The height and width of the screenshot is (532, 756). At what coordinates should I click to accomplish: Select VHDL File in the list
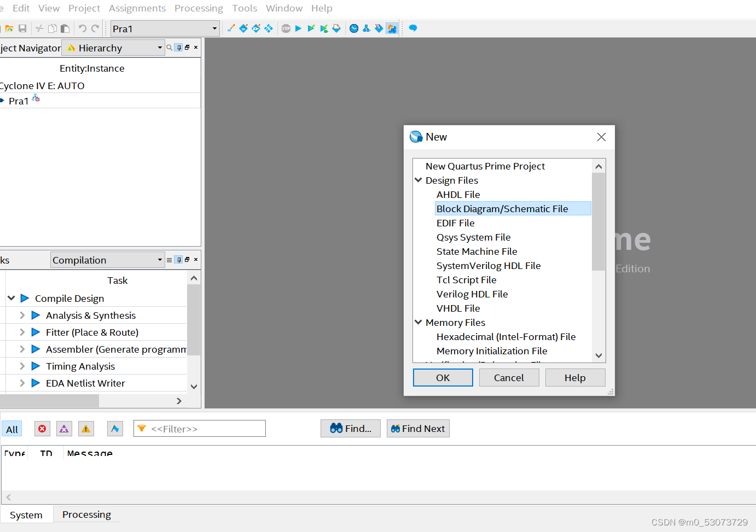click(458, 308)
